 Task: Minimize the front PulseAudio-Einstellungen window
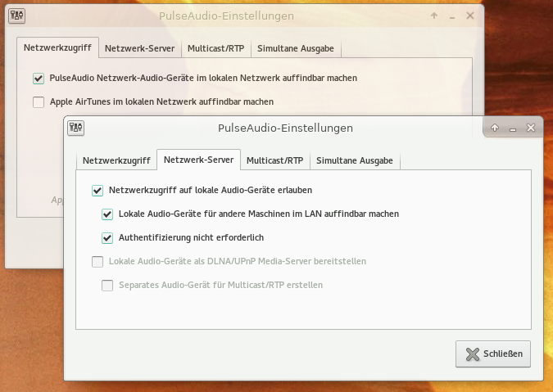pyautogui.click(x=513, y=128)
